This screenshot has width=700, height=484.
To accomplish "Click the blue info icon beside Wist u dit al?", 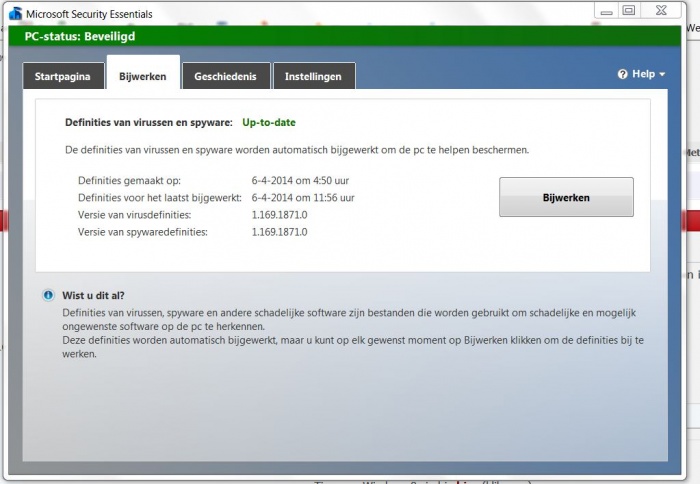I will [x=48, y=295].
